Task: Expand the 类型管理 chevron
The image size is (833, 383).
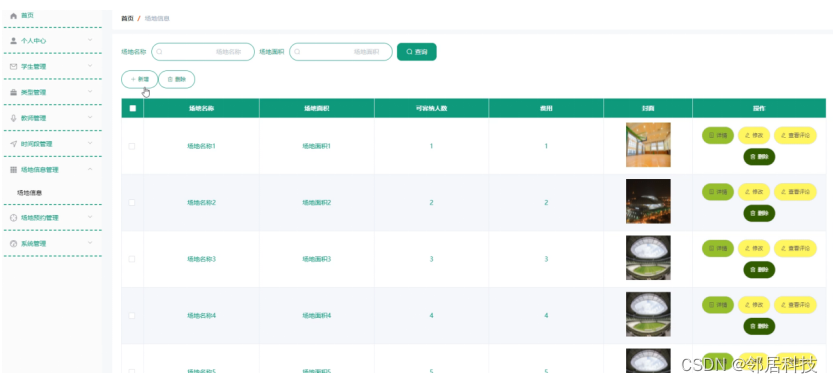Action: 90,91
